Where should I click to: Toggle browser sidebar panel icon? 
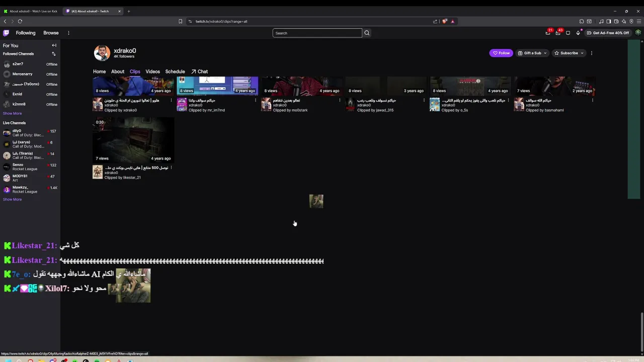(x=609, y=21)
